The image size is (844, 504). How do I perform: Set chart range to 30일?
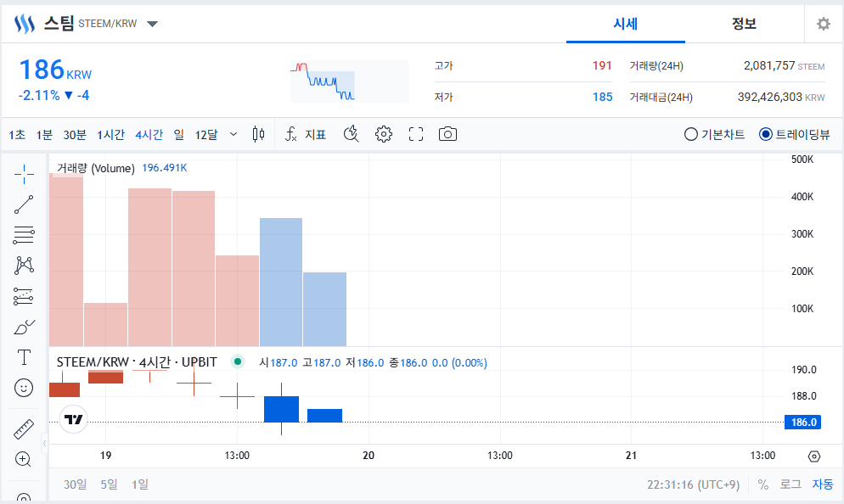click(76, 484)
